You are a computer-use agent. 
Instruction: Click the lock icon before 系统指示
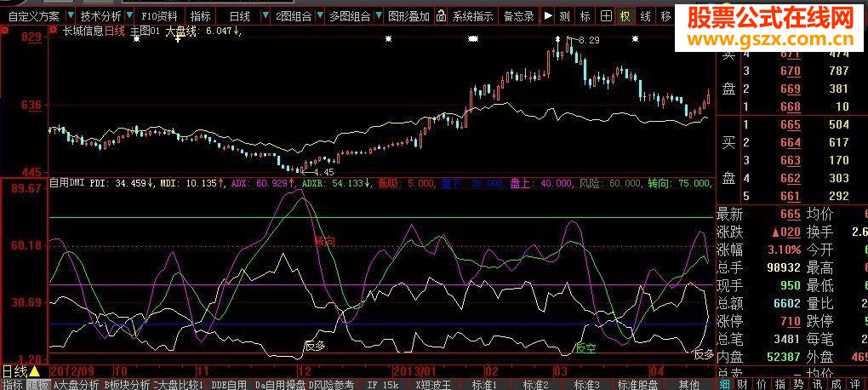[x=441, y=16]
